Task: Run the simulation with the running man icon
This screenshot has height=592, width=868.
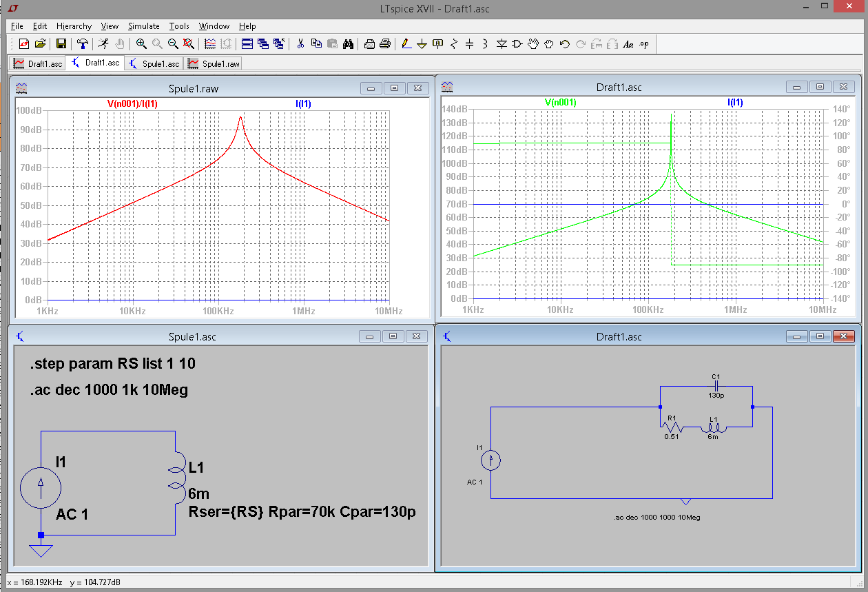Action: pyautogui.click(x=103, y=44)
